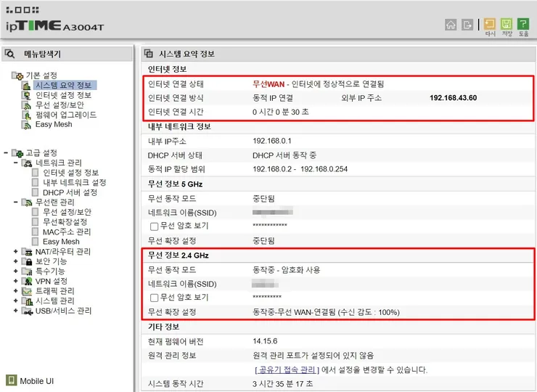Click the icon beside basic Easy Mesh
537x392 pixels.
pyautogui.click(x=27, y=125)
